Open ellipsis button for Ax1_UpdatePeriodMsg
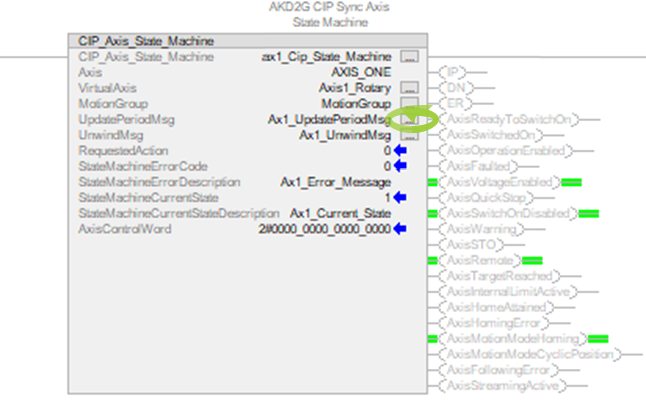646x418 pixels. [410, 119]
